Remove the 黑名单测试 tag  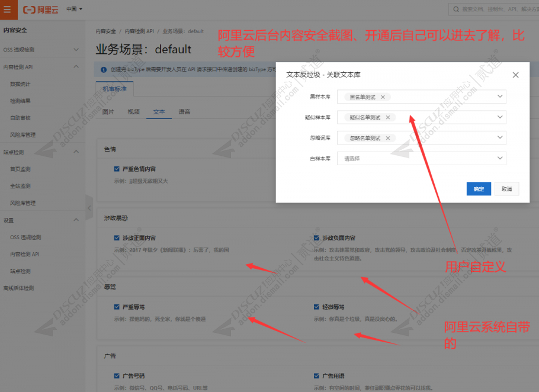(383, 97)
